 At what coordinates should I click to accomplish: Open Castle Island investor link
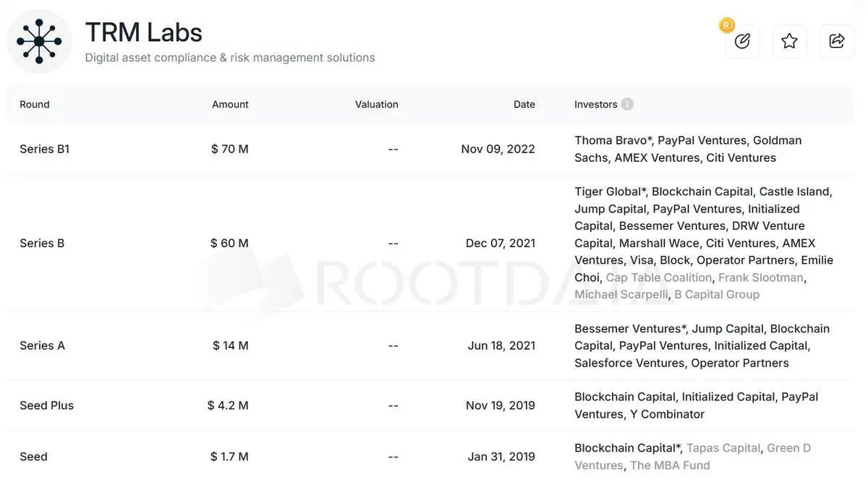coord(794,192)
